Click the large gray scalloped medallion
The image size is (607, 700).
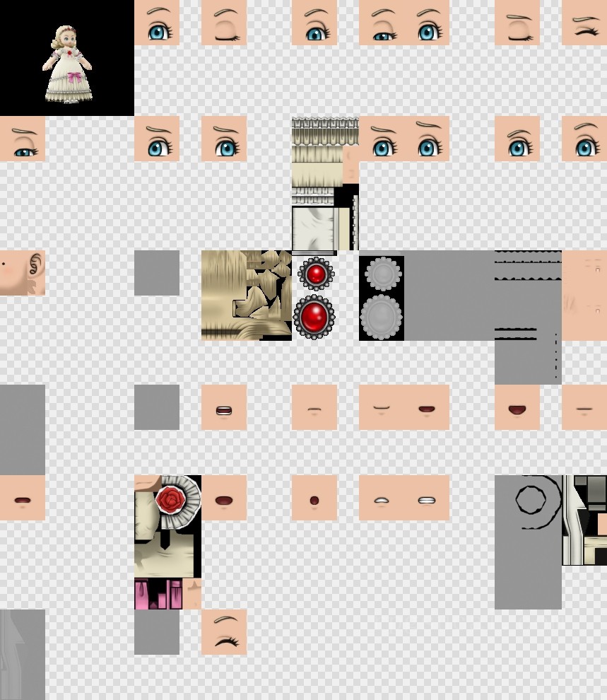[381, 316]
